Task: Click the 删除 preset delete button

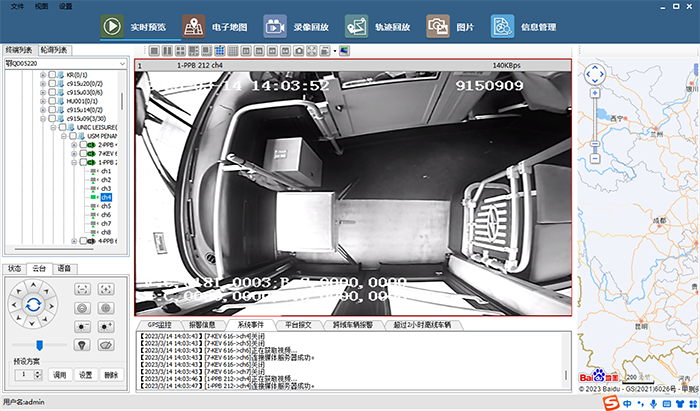Action: (111, 375)
